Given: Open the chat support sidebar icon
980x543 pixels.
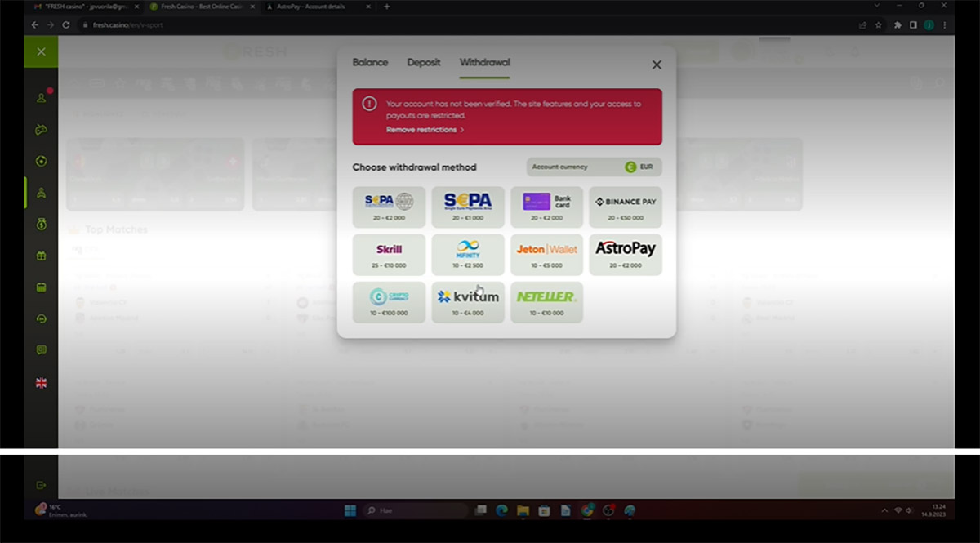Looking at the screenshot, I should pyautogui.click(x=41, y=350).
